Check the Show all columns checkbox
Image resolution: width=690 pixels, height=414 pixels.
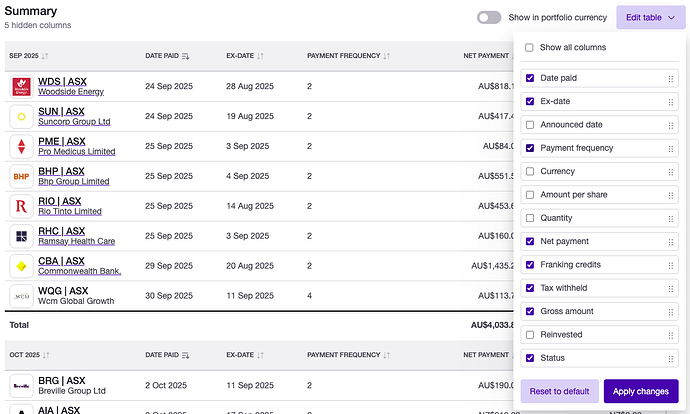tap(530, 47)
